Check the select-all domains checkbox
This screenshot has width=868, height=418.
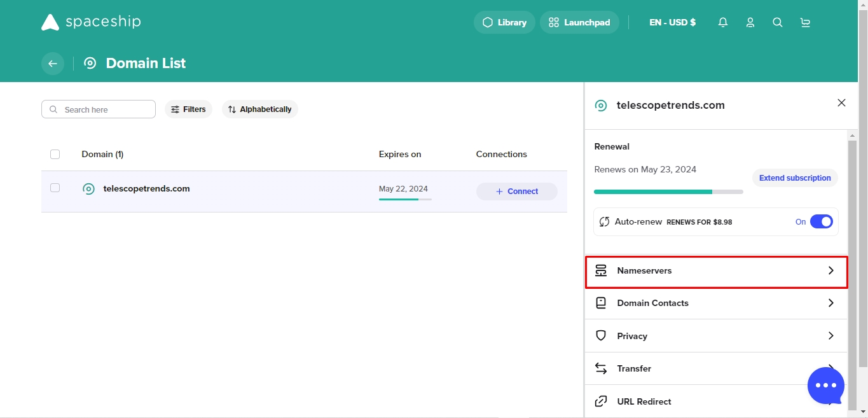tap(55, 154)
